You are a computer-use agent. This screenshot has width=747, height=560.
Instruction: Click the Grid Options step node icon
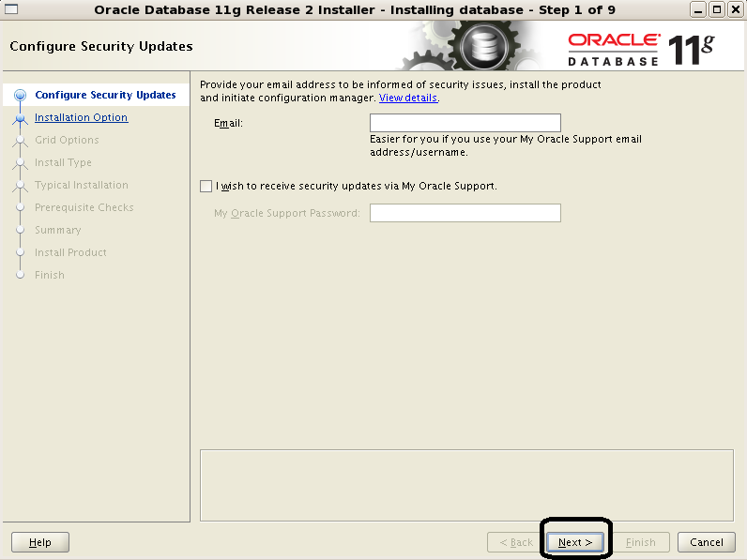pos(20,141)
